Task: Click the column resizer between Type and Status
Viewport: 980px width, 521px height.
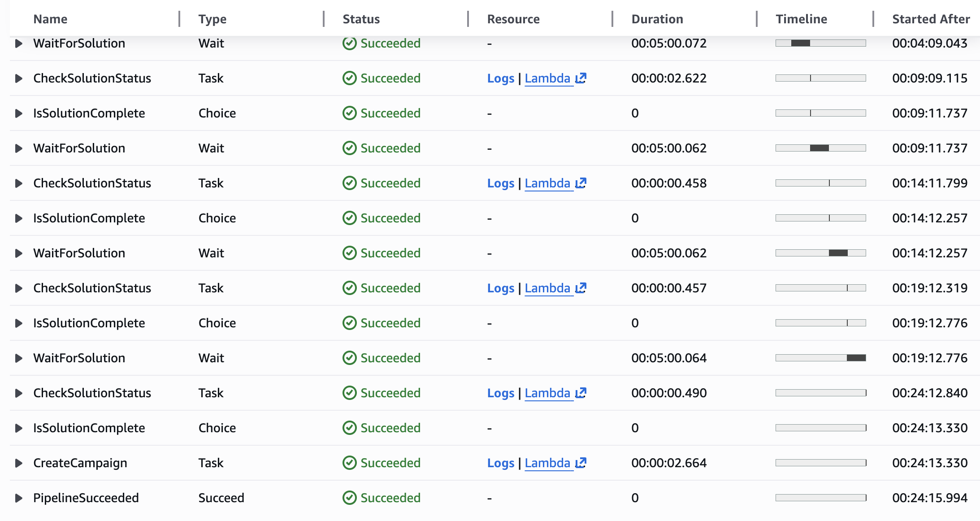Action: click(323, 19)
